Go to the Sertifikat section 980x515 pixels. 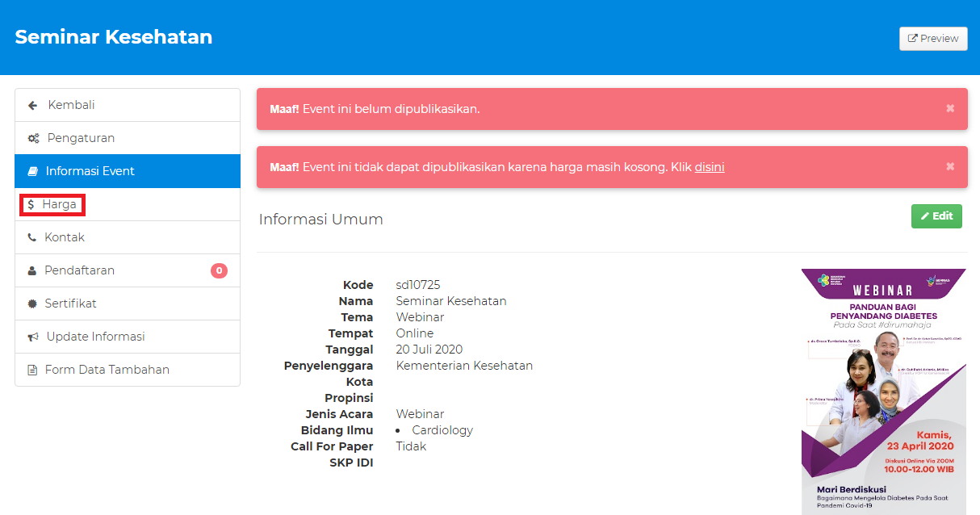(x=70, y=304)
